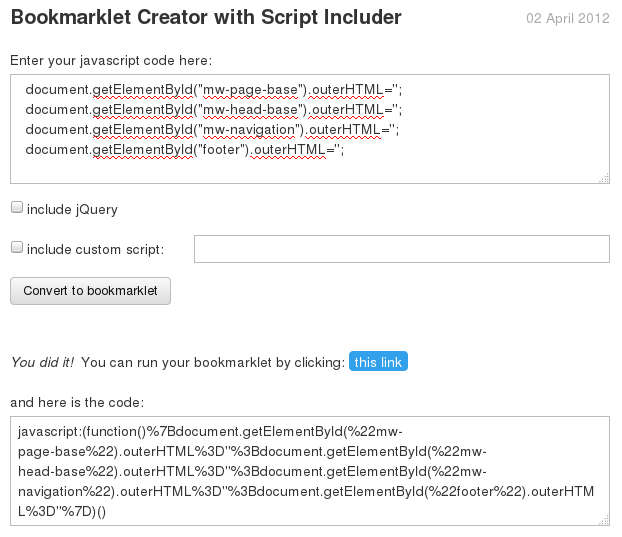
Task: Grab the generated code box resize handle
Action: coord(604,520)
